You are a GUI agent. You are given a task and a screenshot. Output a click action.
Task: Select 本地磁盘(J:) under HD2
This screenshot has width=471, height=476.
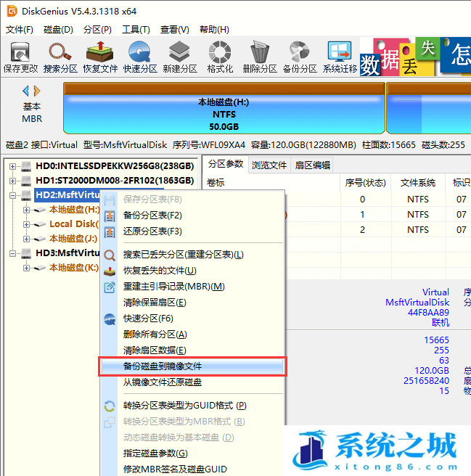tap(73, 239)
